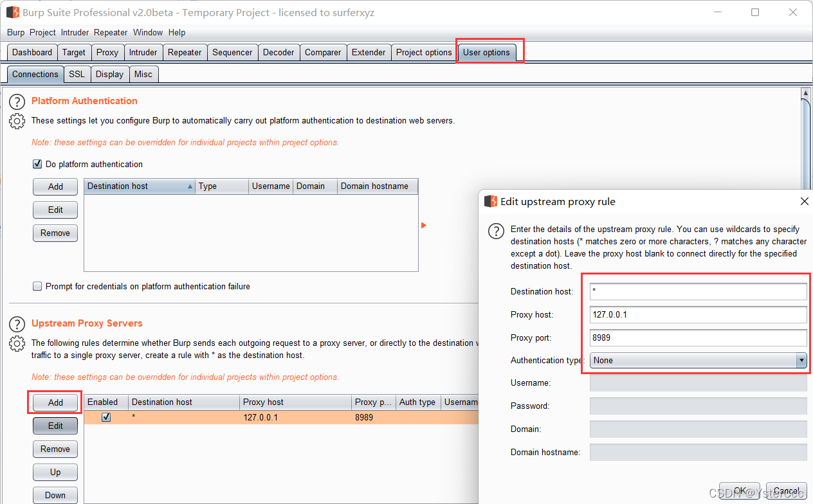Click Burp logo in Edit upstream proxy rule dialog
This screenshot has height=504, width=813.
coord(491,201)
